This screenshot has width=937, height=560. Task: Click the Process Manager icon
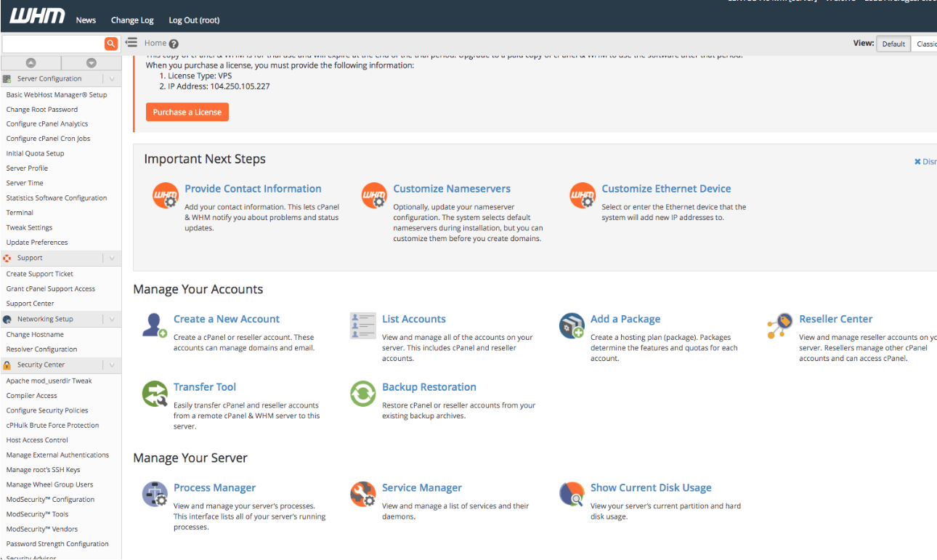coord(155,494)
